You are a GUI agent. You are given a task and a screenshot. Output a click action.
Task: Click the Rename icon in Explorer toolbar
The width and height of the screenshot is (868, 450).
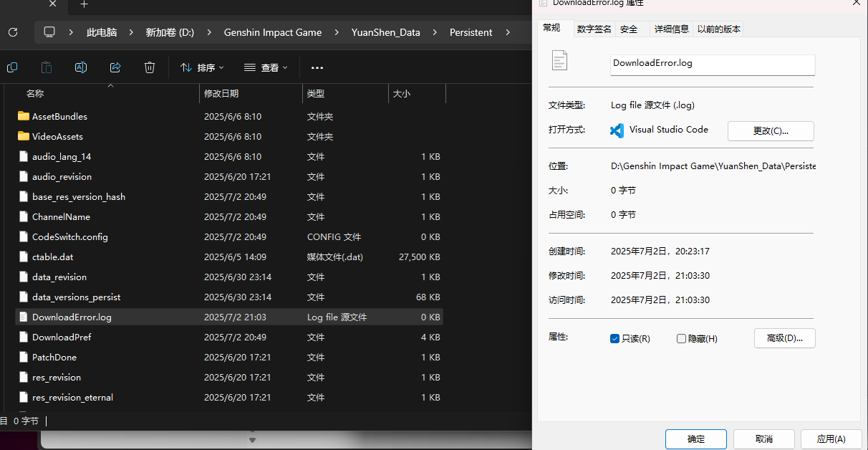(81, 67)
